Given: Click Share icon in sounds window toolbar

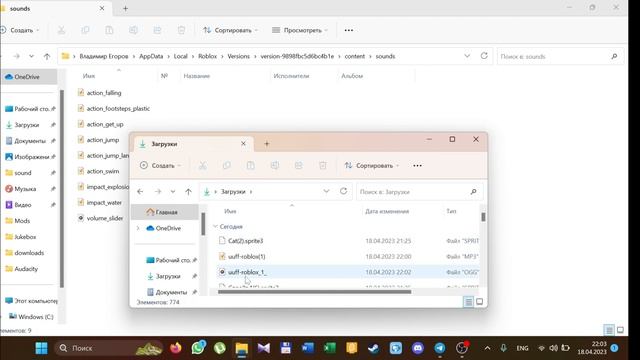Looking at the screenshot, I should pyautogui.click(x=158, y=30).
